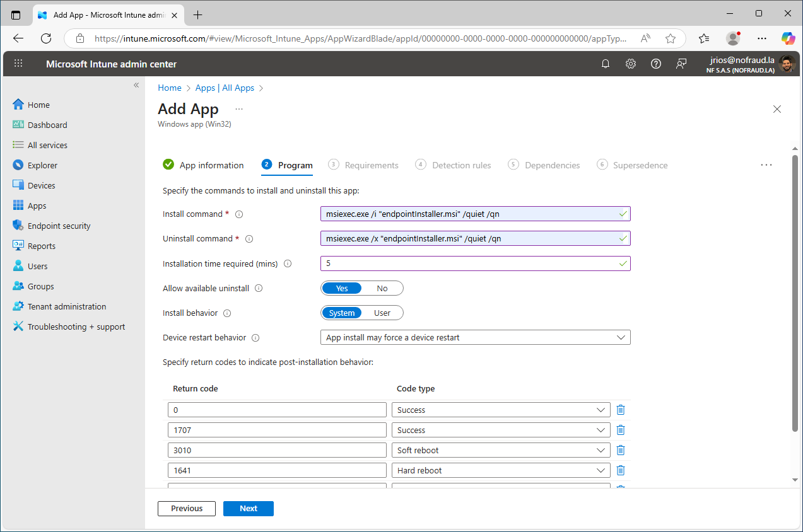The image size is (803, 532).
Task: Select the Program step tab
Action: point(287,165)
